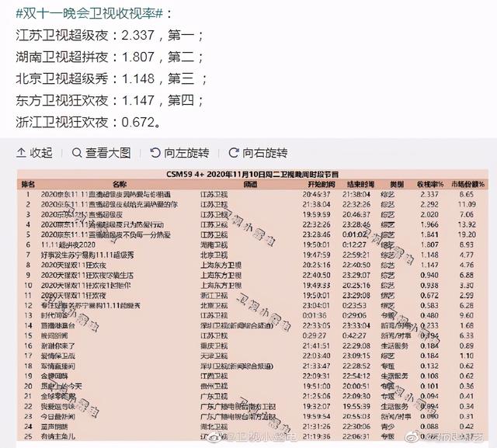Click the 收视率% column header in the table

pos(430,184)
